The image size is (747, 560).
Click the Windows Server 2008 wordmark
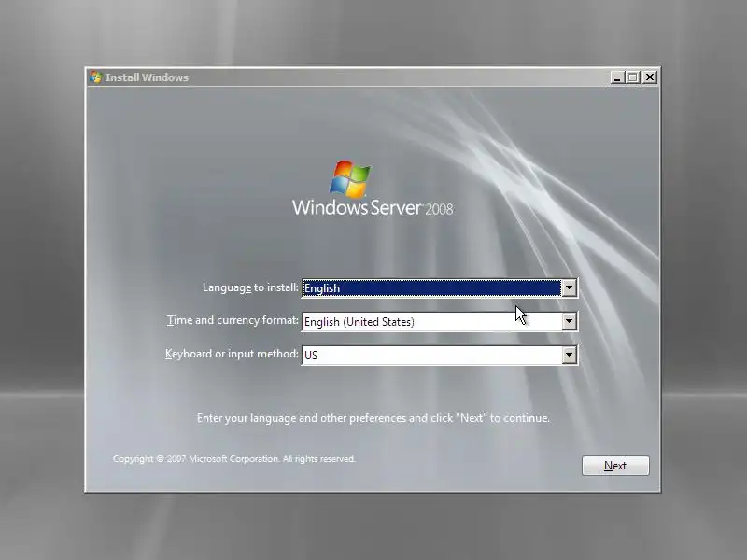373,208
